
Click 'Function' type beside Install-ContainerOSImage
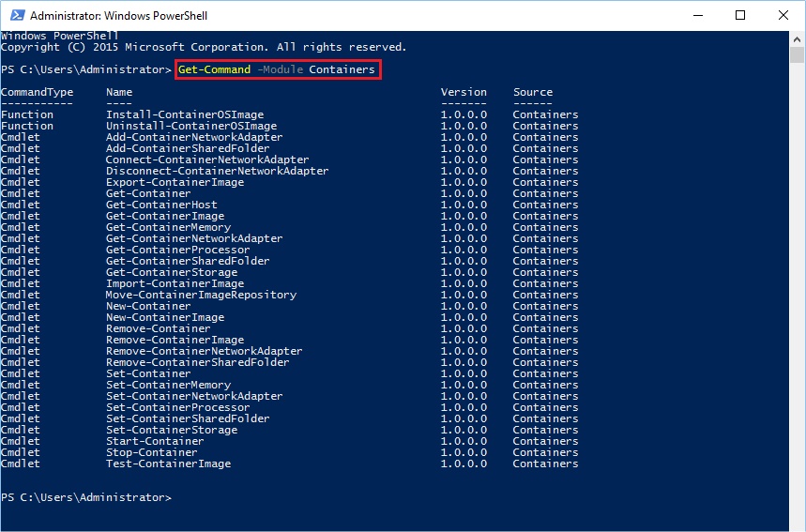(x=26, y=114)
